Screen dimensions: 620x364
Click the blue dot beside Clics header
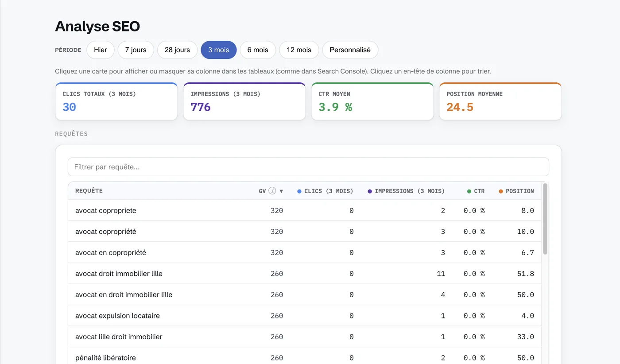tap(299, 191)
